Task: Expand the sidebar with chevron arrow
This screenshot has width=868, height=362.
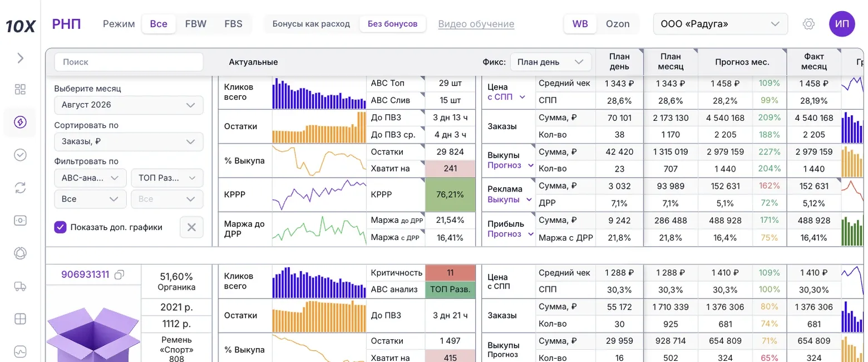Action: click(20, 58)
